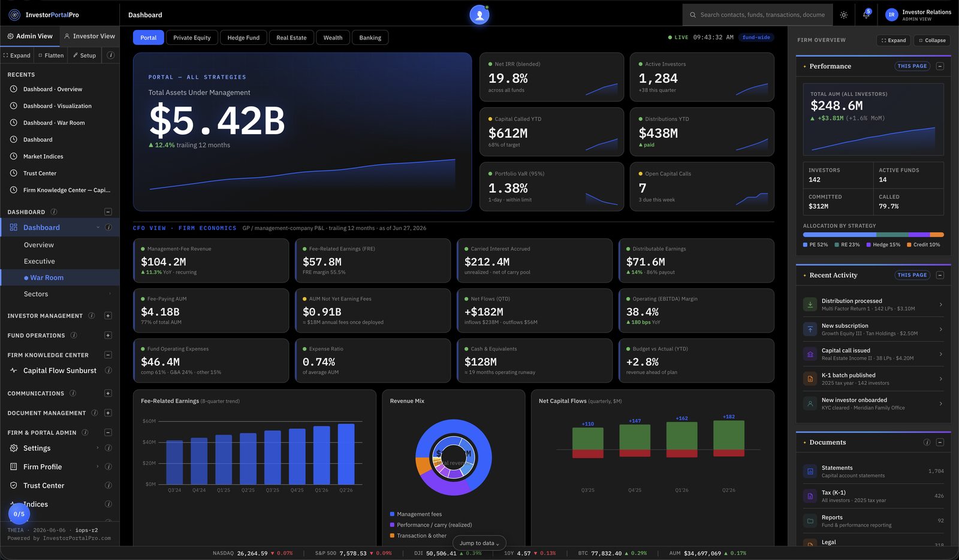Select the Hedge Fund tab
959x560 pixels.
[243, 38]
